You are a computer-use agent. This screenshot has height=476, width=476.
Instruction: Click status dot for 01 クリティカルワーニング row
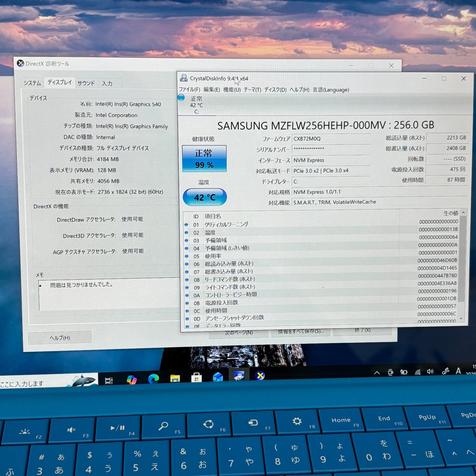186,225
